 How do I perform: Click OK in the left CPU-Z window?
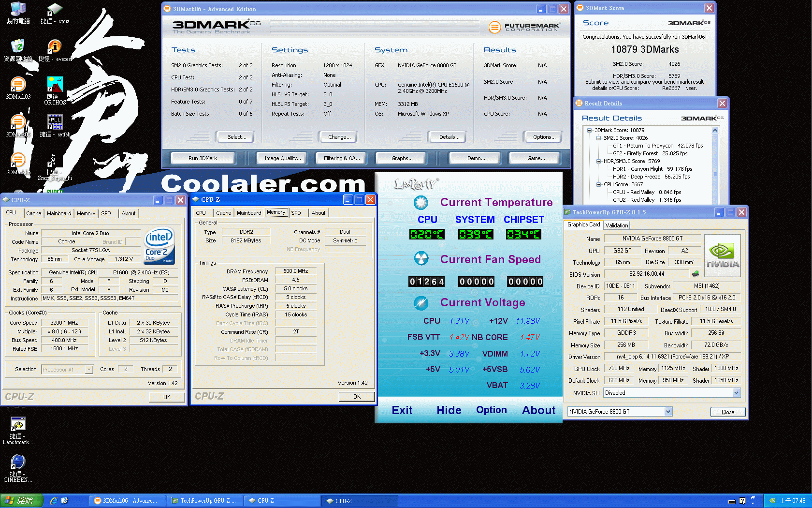167,397
